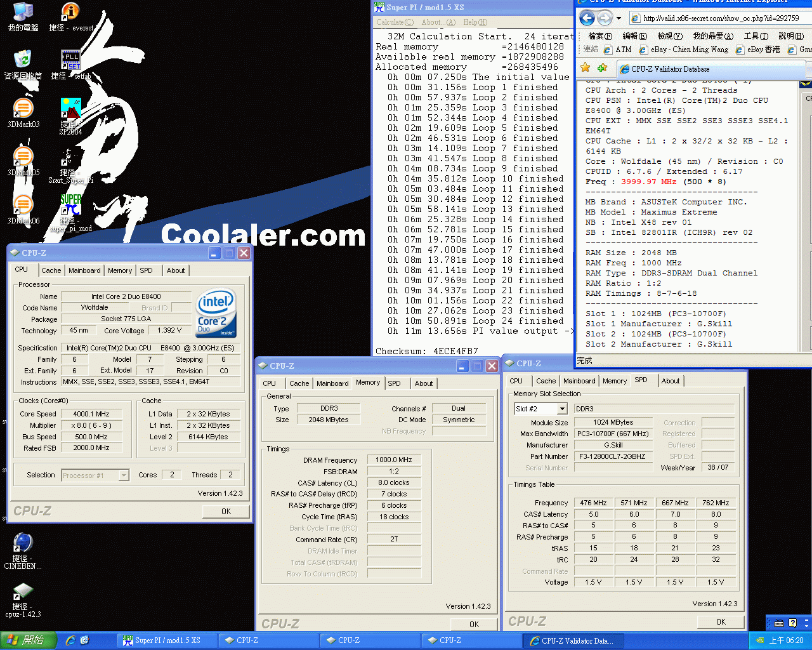812x650 pixels.
Task: Open the 編輯(E) menu in Internet Explorer
Action: [x=634, y=36]
